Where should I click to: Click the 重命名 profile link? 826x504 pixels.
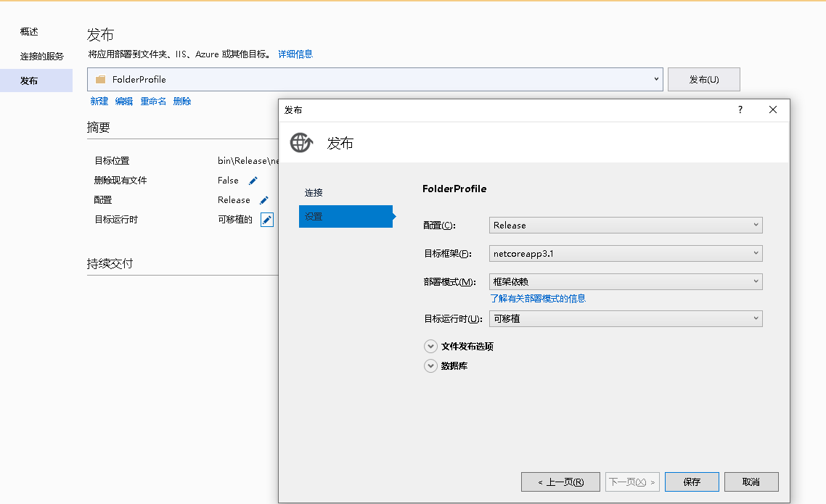(153, 101)
